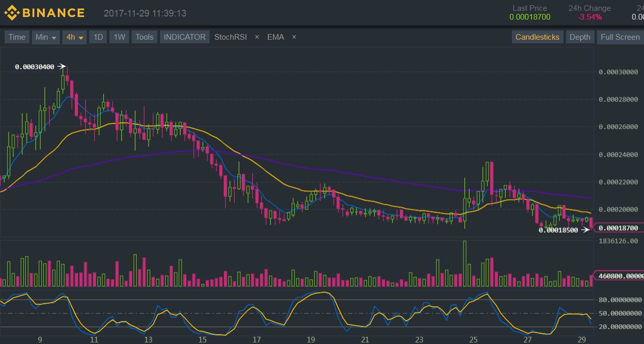Remove the EMA indicator with its X
Viewport: 644px width, 344px height.
pyautogui.click(x=294, y=37)
